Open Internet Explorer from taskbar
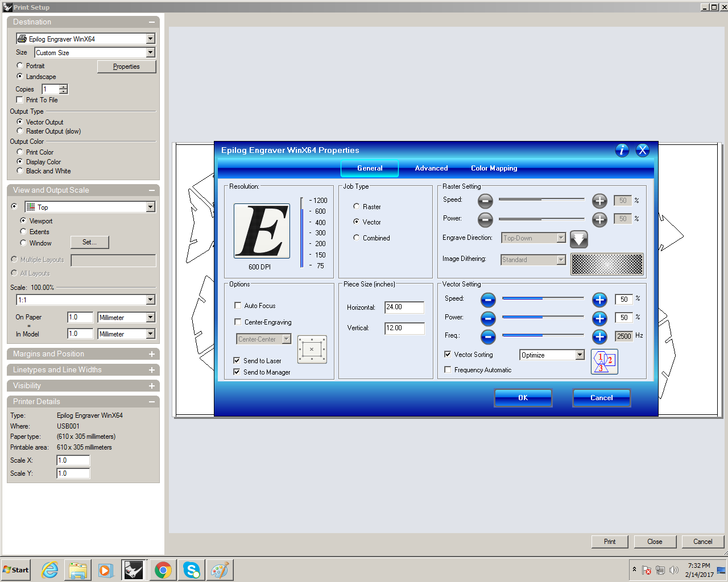Image resolution: width=728 pixels, height=582 pixels. pos(50,570)
